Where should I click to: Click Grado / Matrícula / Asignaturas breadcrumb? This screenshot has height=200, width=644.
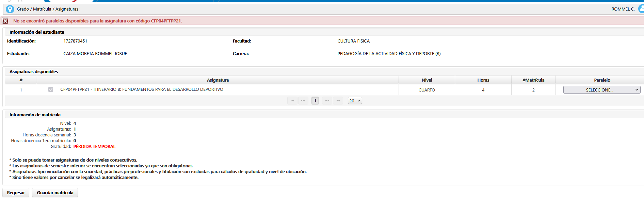(49, 9)
